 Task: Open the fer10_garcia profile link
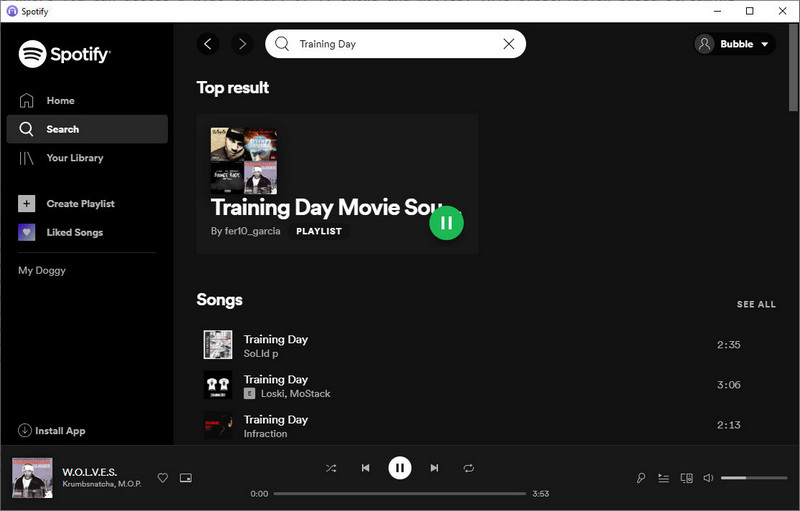coord(253,231)
